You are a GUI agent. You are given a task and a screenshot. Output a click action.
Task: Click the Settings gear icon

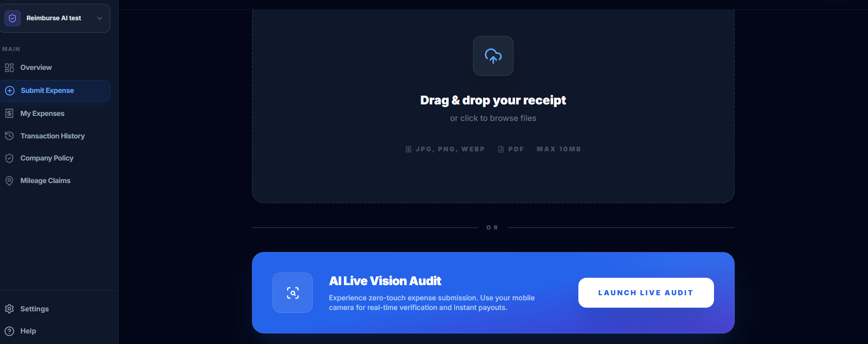9,309
